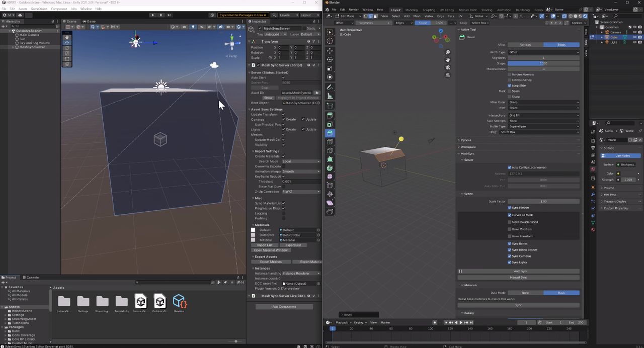This screenshot has width=644, height=348.
Task: Enable the Logging checkbox in Misc
Action: pyautogui.click(x=284, y=213)
